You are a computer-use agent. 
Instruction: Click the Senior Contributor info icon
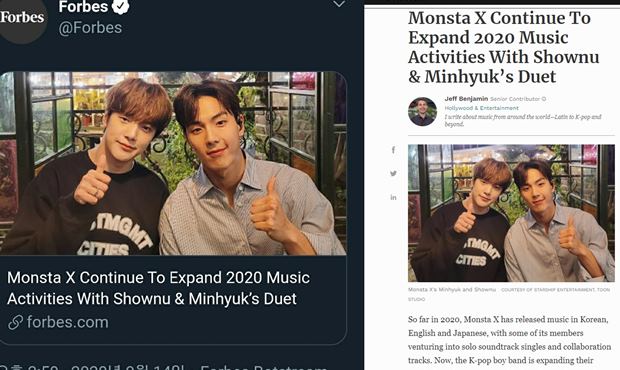[544, 99]
